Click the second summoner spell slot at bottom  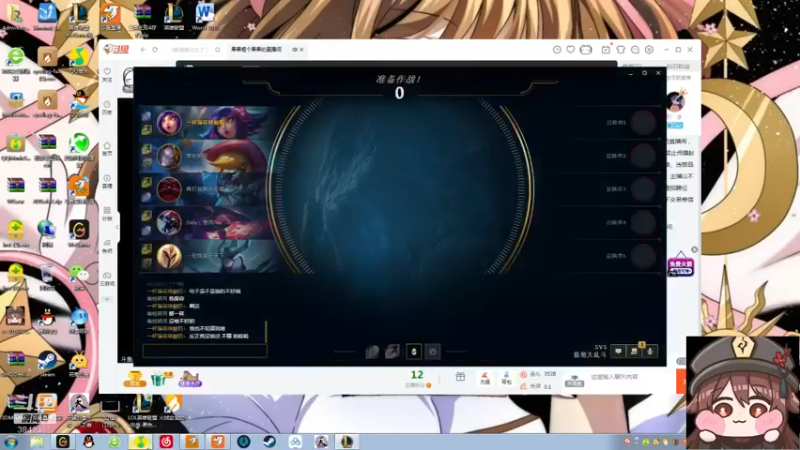point(392,351)
